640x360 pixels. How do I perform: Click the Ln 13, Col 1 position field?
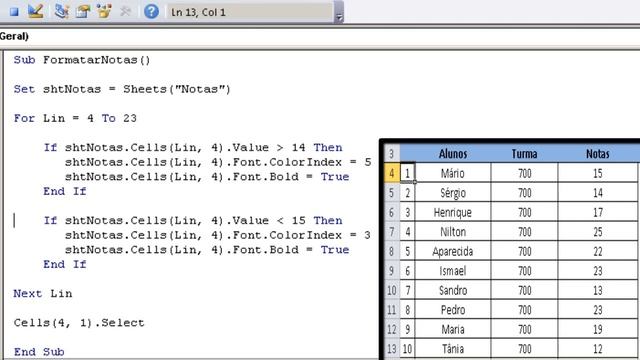(250, 12)
